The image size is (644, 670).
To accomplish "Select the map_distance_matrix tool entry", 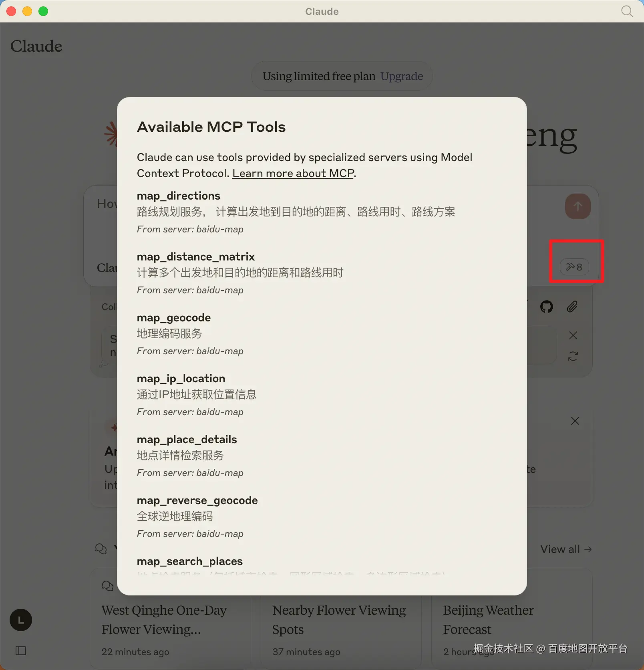I will (x=196, y=257).
